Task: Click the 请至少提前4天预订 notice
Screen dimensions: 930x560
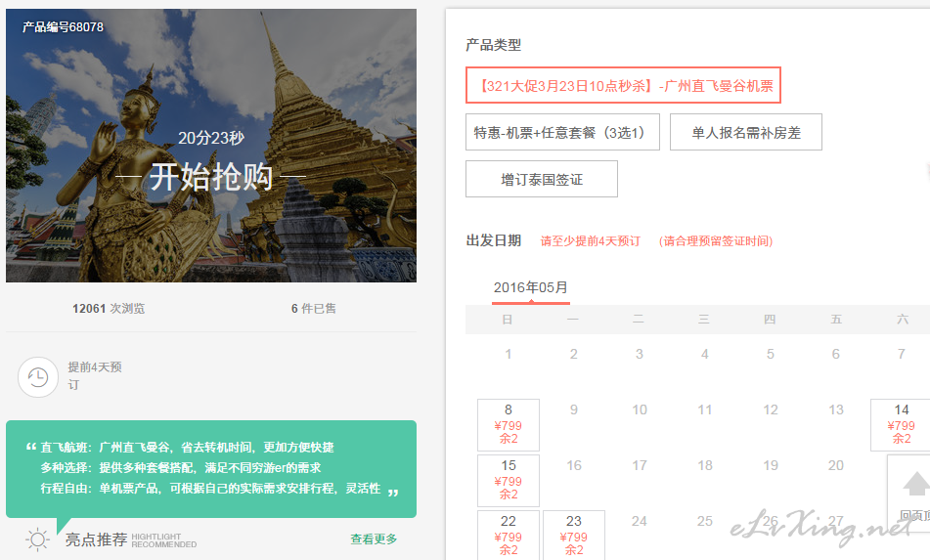Action: pos(590,240)
